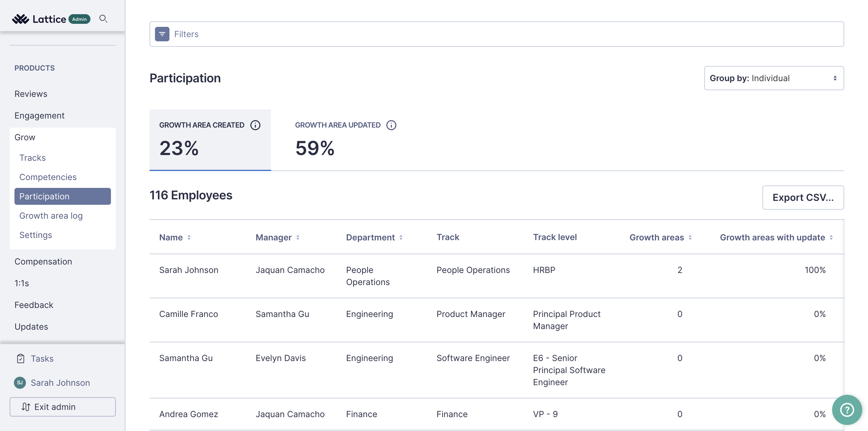This screenshot has width=868, height=431.
Task: Click the Tasks clipboard icon
Action: [x=21, y=358]
